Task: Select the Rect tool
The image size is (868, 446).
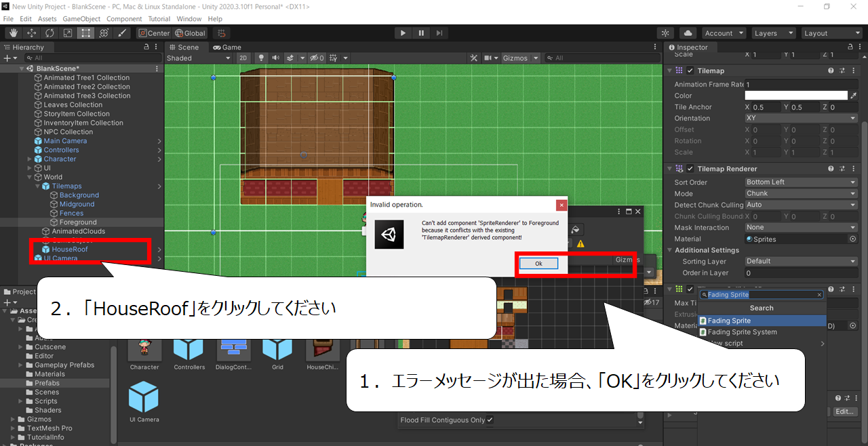Action: (85, 33)
